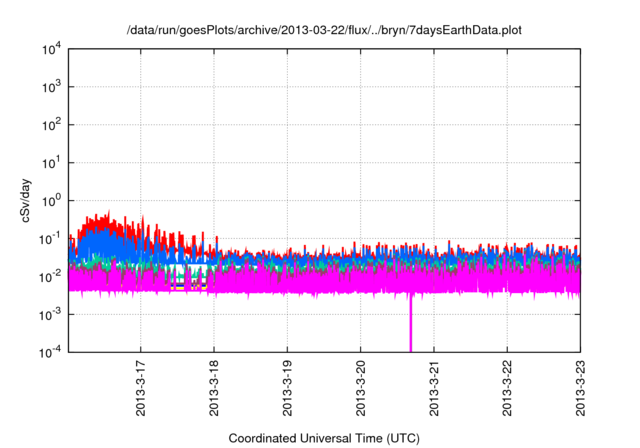Click the 10^-2 y-axis tick label

point(50,277)
